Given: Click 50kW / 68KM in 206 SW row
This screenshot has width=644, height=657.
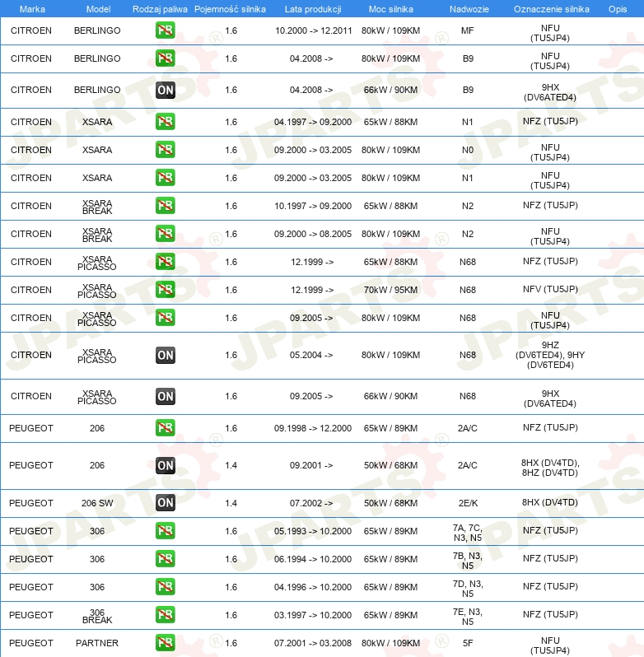Looking at the screenshot, I should [390, 503].
